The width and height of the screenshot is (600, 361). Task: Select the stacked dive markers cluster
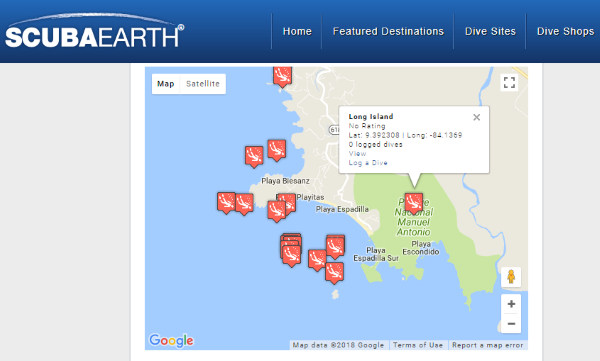291,250
